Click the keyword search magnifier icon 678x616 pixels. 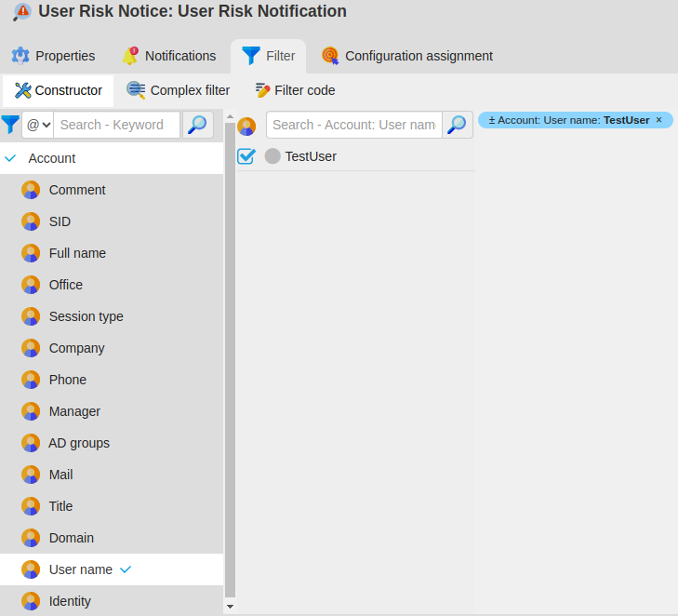[x=197, y=125]
